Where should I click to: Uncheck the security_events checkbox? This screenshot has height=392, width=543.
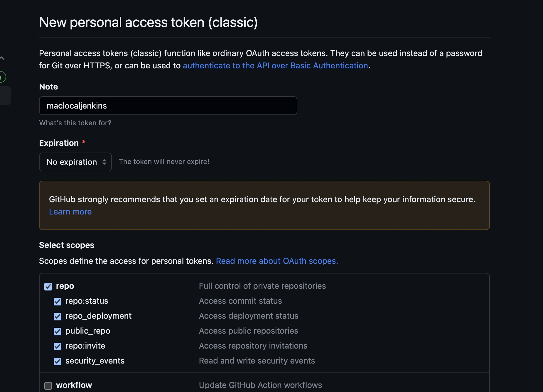coord(58,361)
